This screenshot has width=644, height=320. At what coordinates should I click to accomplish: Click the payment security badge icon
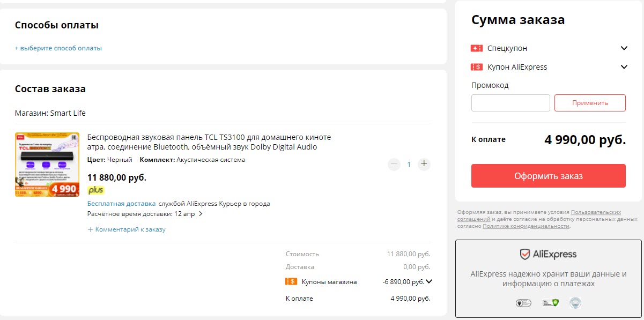click(x=524, y=302)
